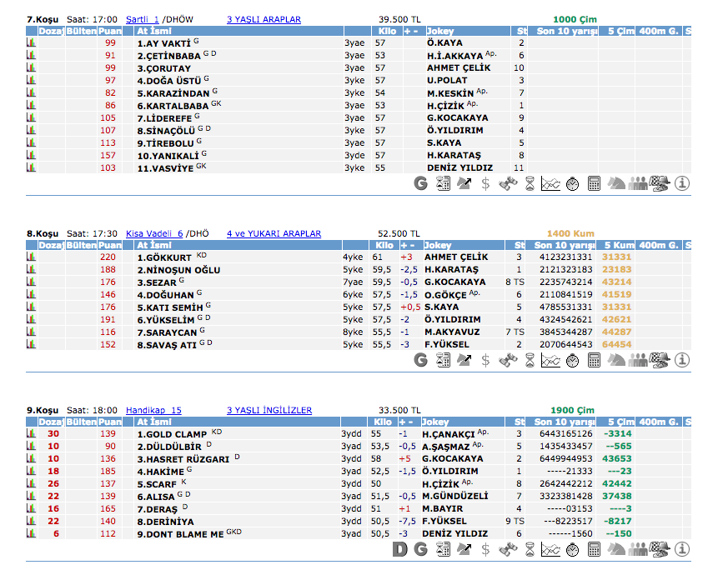Click the D icon under race 9
The height and width of the screenshot is (575, 728).
coord(400,549)
